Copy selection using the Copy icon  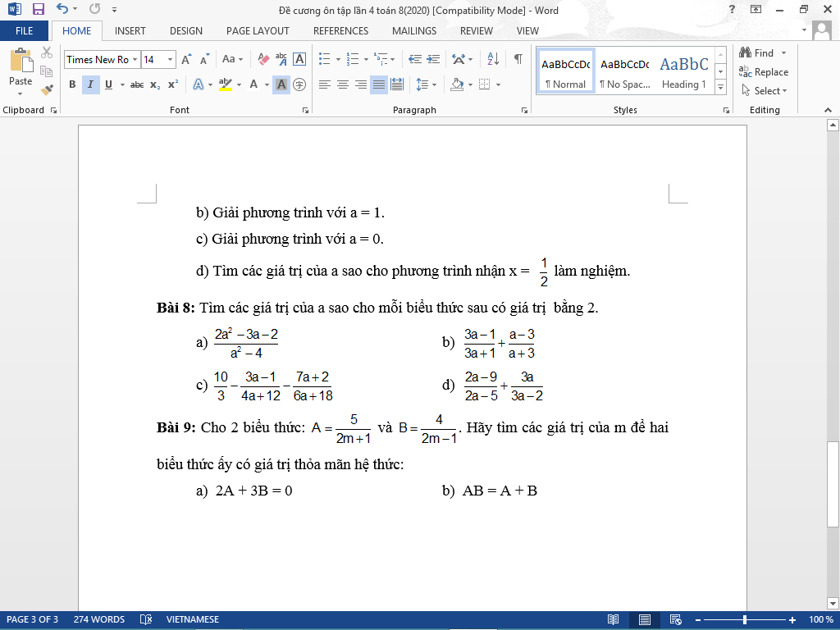pos(47,71)
